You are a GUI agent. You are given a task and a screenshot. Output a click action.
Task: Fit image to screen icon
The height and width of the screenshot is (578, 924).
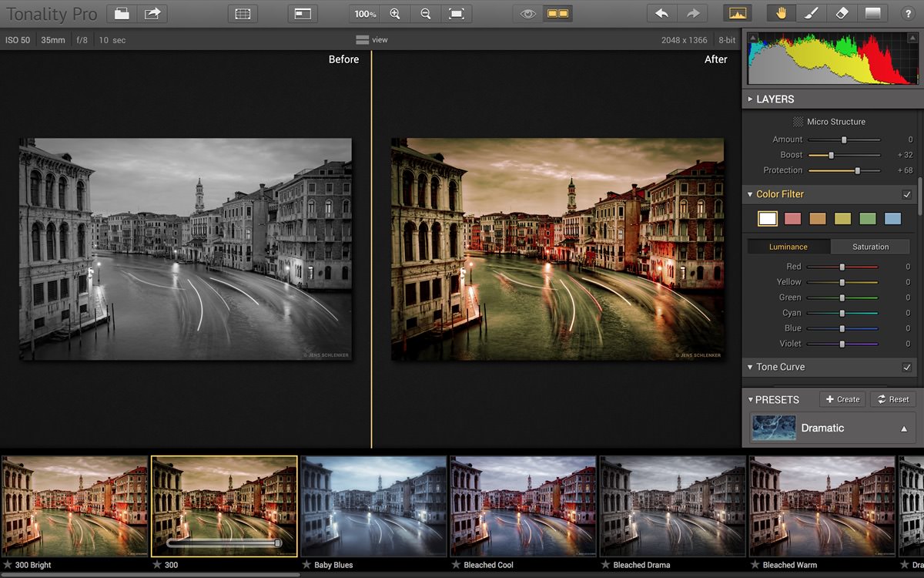(x=457, y=14)
